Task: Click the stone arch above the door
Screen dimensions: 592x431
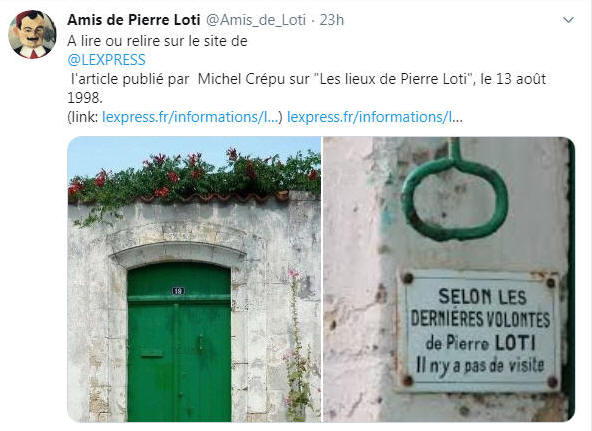Action: (177, 254)
